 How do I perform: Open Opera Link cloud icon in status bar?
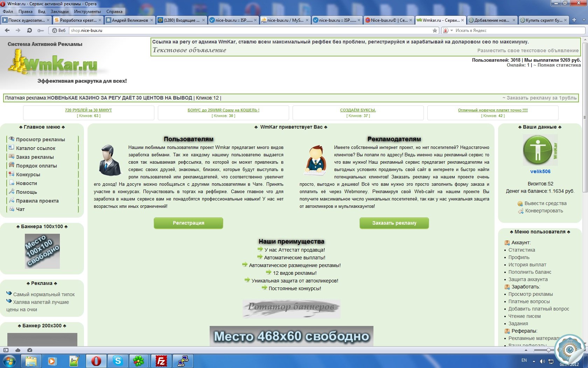(18, 350)
